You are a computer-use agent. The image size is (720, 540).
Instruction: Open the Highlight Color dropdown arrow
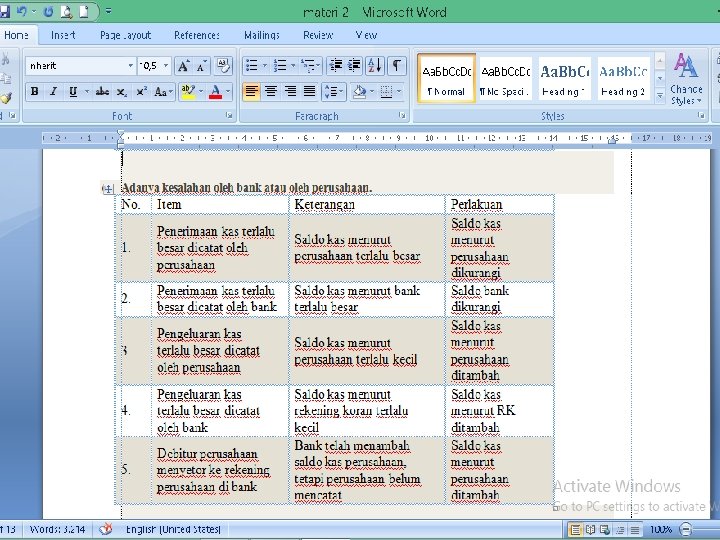click(x=201, y=91)
